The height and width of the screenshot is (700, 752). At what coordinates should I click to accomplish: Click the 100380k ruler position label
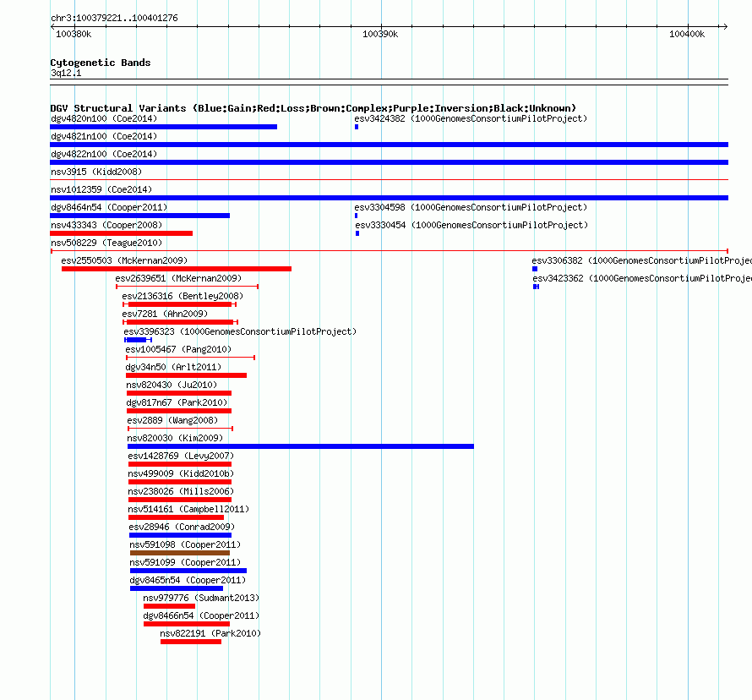click(74, 34)
